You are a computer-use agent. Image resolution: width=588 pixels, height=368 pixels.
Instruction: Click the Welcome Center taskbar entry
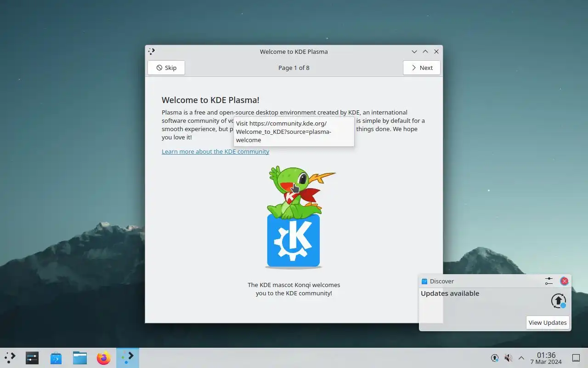pos(128,358)
